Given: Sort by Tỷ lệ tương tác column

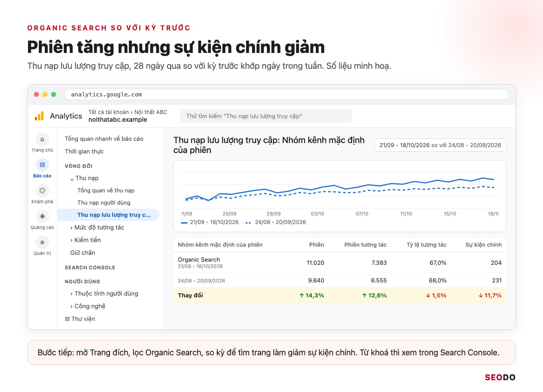Looking at the screenshot, I should point(426,244).
